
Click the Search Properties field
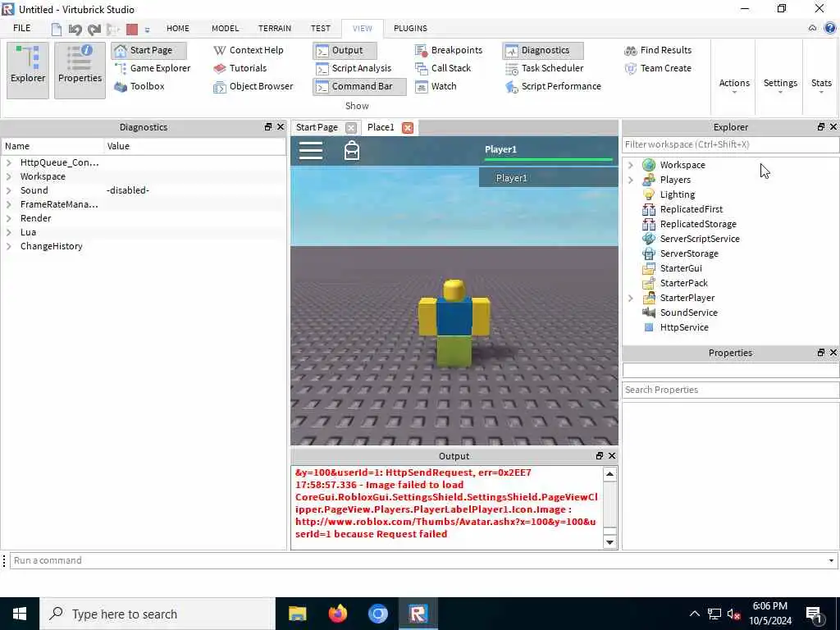[x=729, y=390]
